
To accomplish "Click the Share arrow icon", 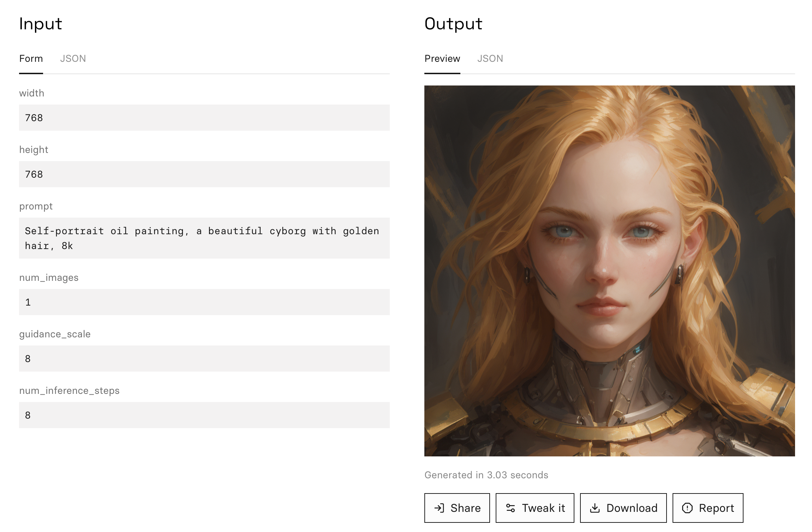I will [439, 508].
